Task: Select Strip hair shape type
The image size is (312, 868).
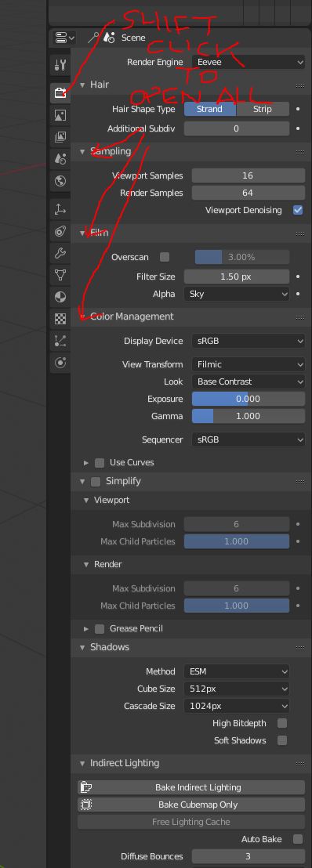Action: (x=263, y=109)
